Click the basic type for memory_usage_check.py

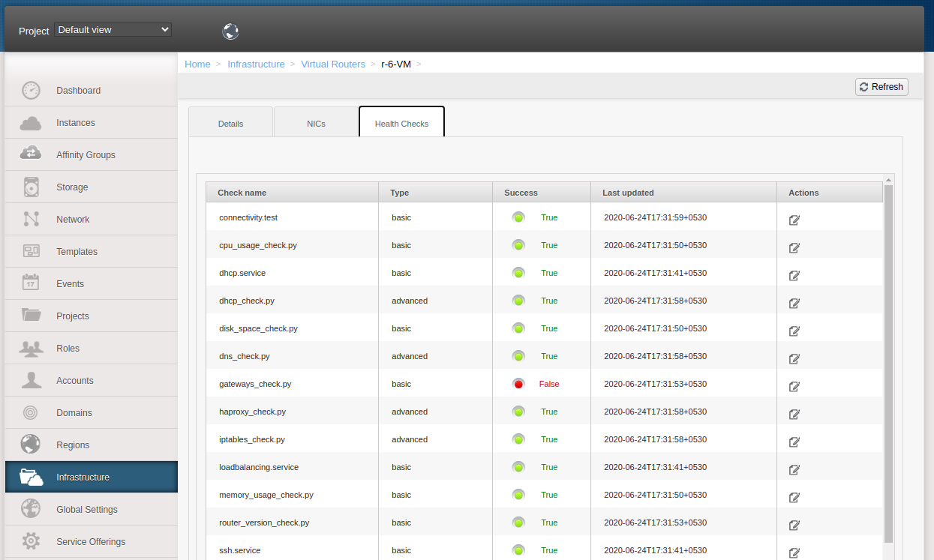pyautogui.click(x=401, y=495)
